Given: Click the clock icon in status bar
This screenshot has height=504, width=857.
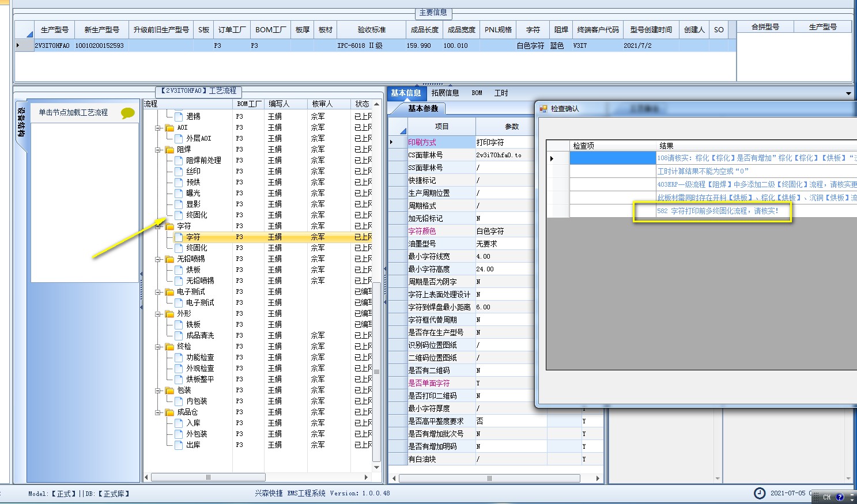Looking at the screenshot, I should [760, 493].
